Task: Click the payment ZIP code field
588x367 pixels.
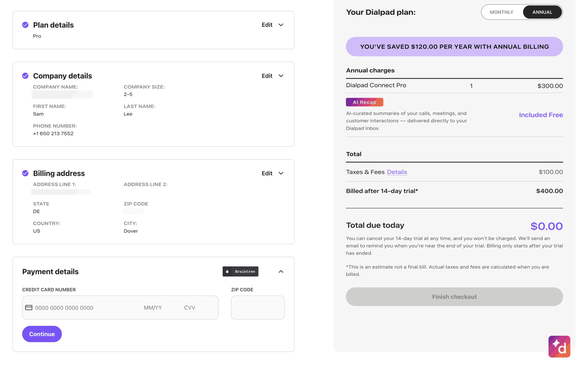Action: click(x=258, y=308)
